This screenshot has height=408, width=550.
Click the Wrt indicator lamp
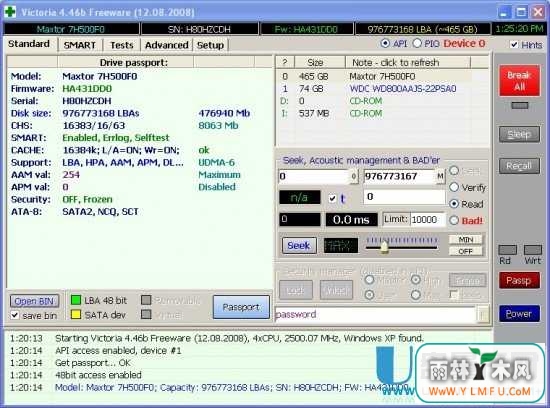point(532,250)
